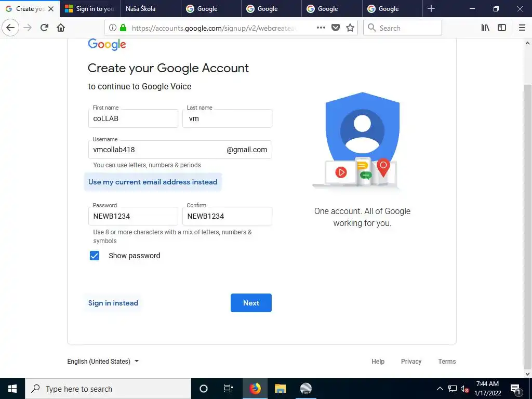Open the Help link in the footer
532x399 pixels.
(378, 362)
